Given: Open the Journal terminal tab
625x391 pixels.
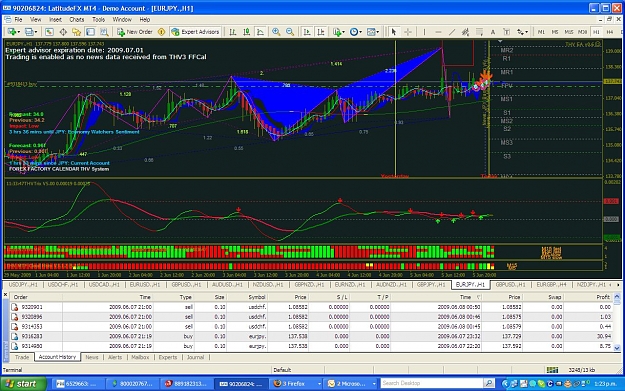Looking at the screenshot, I should pos(195,357).
